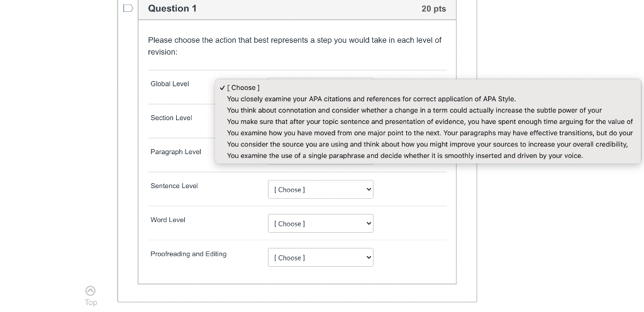Click the Section Level row label
The height and width of the screenshot is (312, 644).
[171, 118]
